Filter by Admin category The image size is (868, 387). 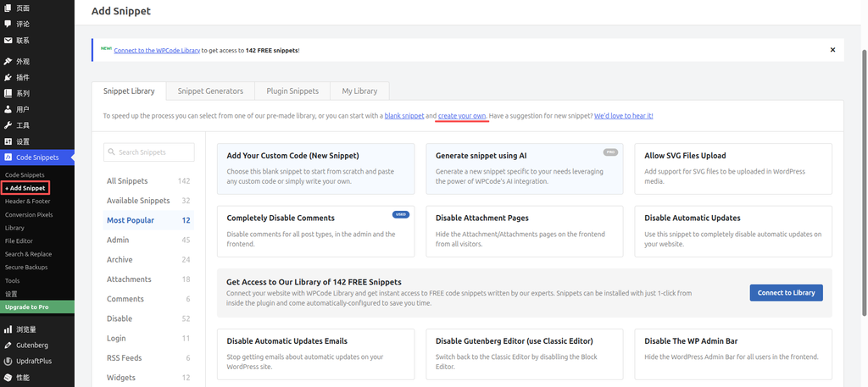(148, 240)
